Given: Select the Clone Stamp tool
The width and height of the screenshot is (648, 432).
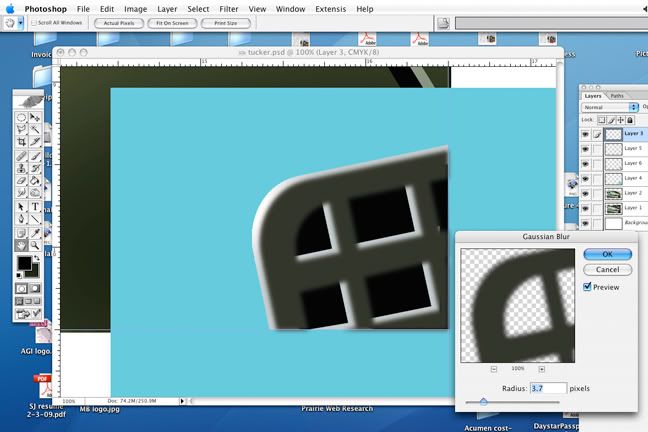Looking at the screenshot, I should (21, 168).
